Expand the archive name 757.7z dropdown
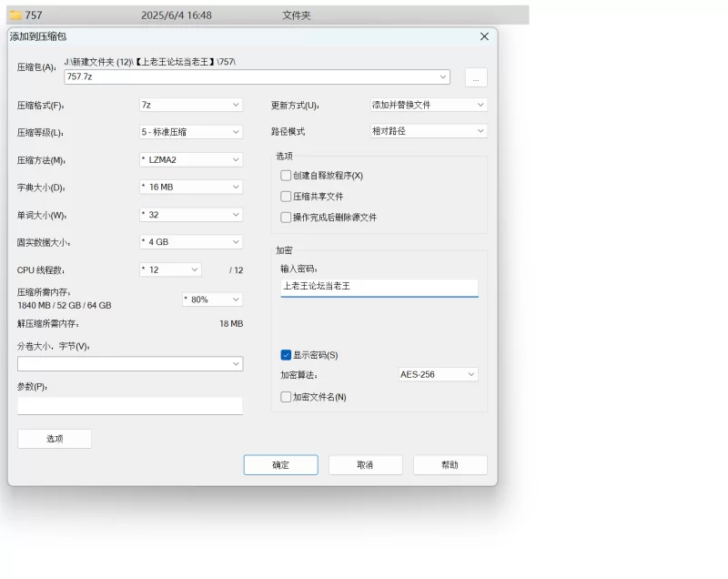Screen dimensions: 728x579 tap(443, 77)
